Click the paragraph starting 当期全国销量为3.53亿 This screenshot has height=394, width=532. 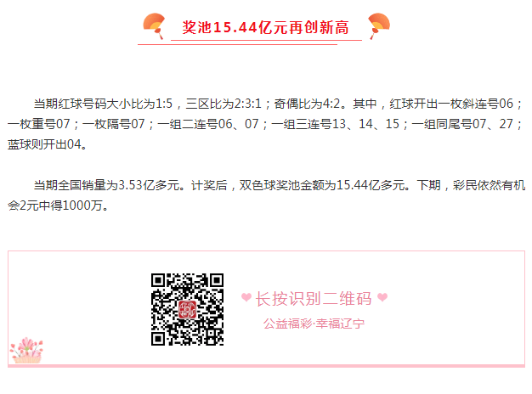tap(266, 195)
